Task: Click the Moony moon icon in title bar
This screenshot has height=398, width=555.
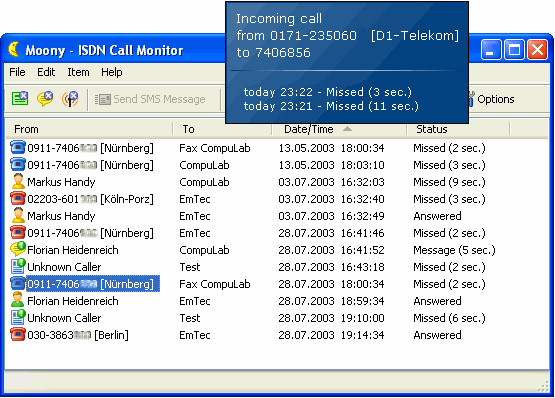Action: 13,49
